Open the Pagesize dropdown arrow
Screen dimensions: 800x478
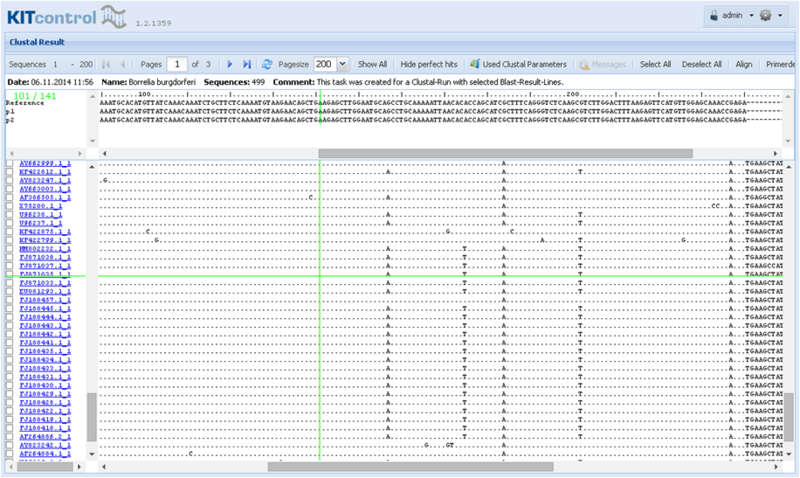[x=343, y=64]
